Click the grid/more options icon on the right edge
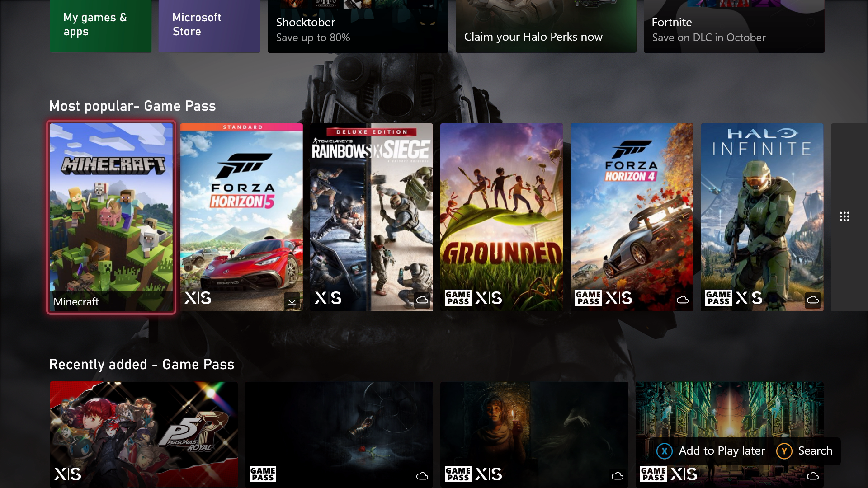Screen dimensions: 868x488 tap(845, 216)
